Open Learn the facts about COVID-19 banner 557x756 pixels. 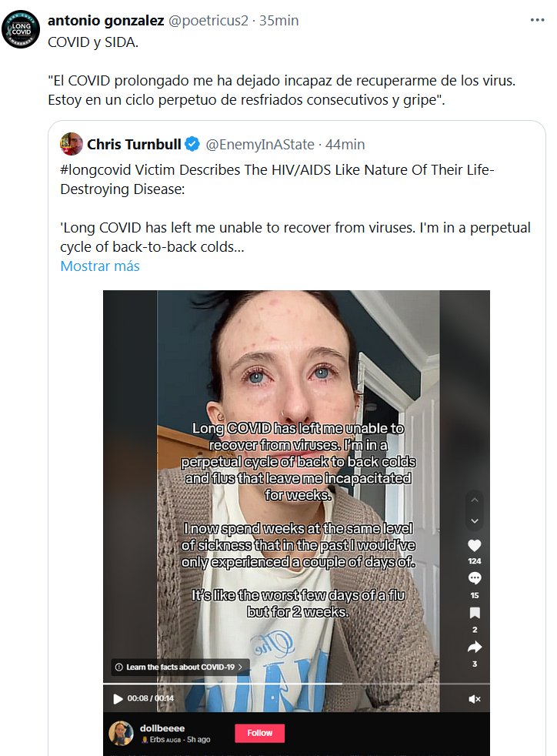tap(179, 667)
